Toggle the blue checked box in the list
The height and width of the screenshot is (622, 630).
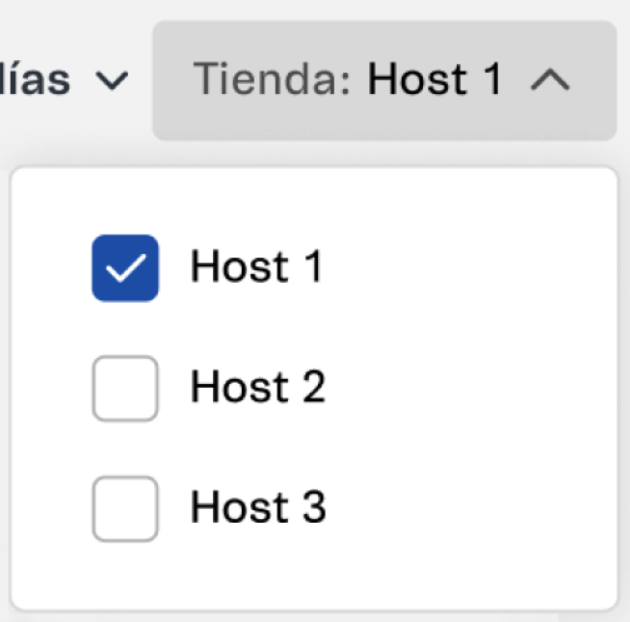[125, 268]
